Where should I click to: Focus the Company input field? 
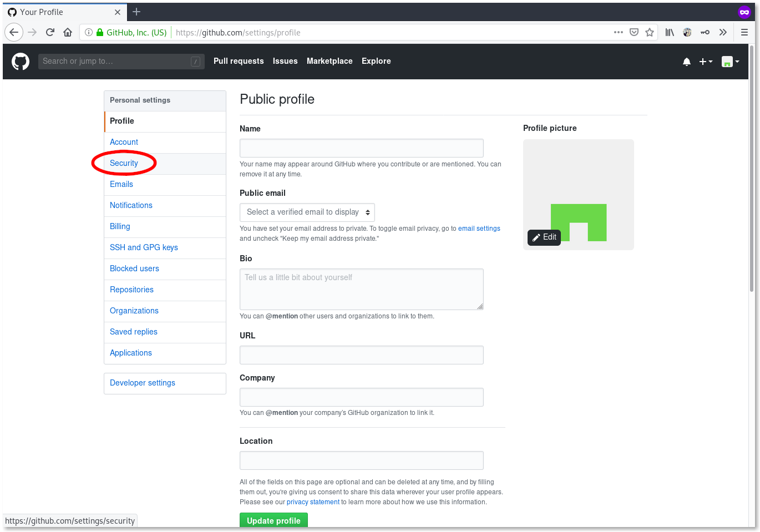point(362,397)
